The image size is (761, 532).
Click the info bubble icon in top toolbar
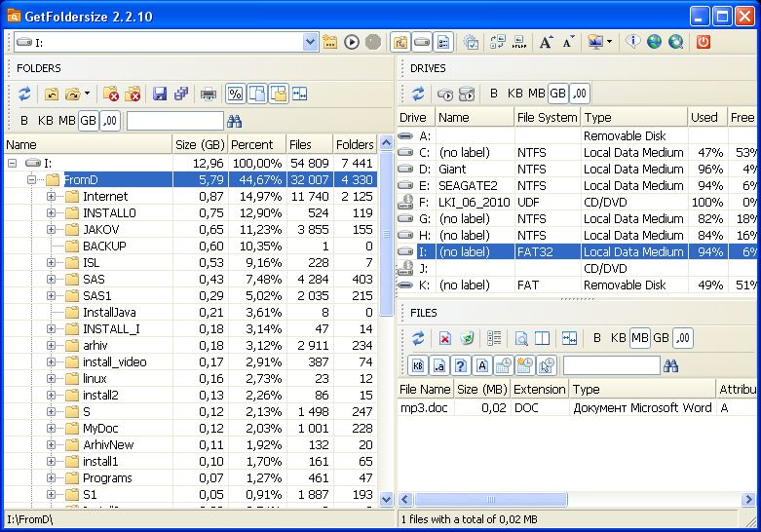click(633, 42)
